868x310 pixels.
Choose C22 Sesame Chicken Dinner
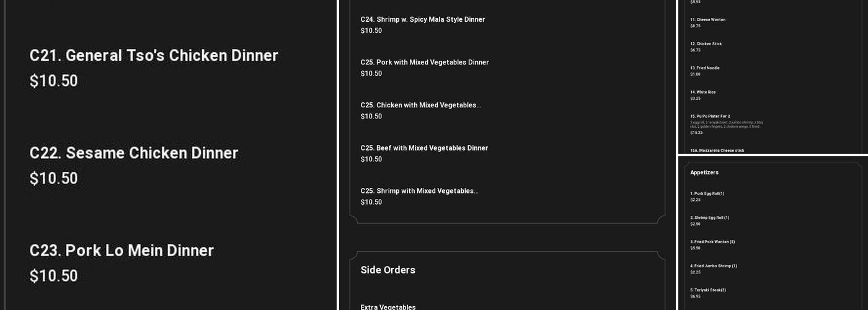point(134,153)
